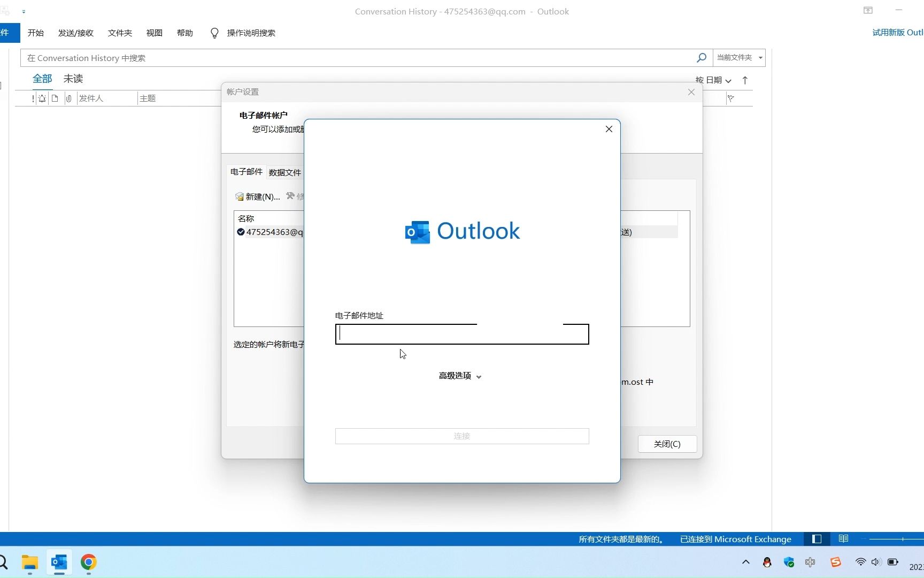Click the Sogou input tray icon
The height and width of the screenshot is (578, 924).
coord(836,562)
